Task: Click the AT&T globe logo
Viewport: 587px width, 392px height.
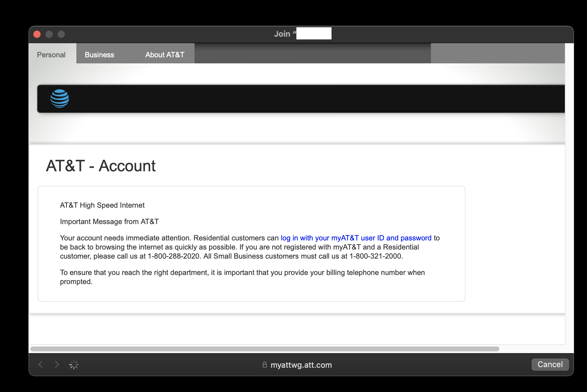Action: (60, 99)
